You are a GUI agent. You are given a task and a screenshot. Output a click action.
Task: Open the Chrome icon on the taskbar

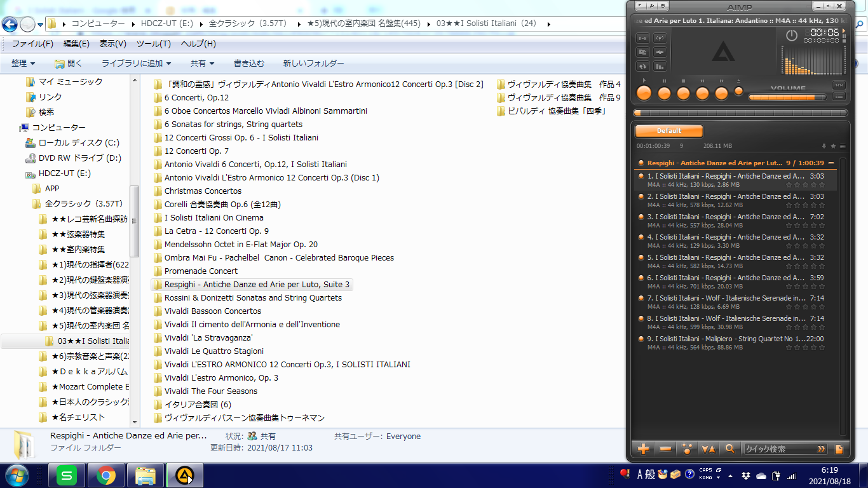coord(106,475)
